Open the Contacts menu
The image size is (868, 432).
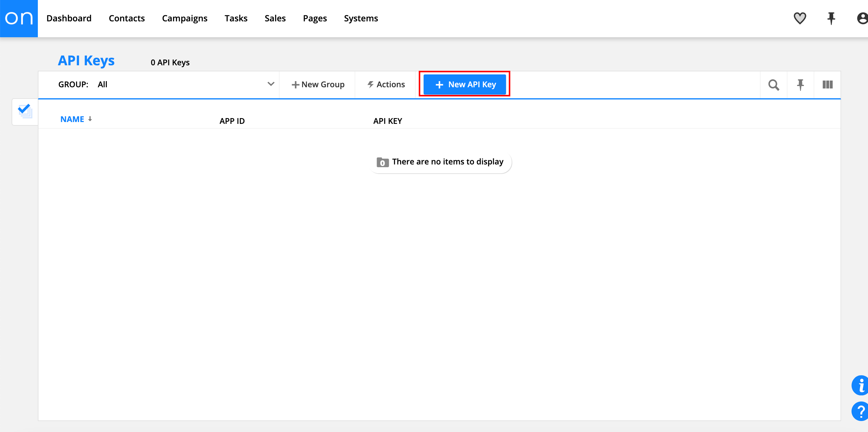(x=127, y=18)
